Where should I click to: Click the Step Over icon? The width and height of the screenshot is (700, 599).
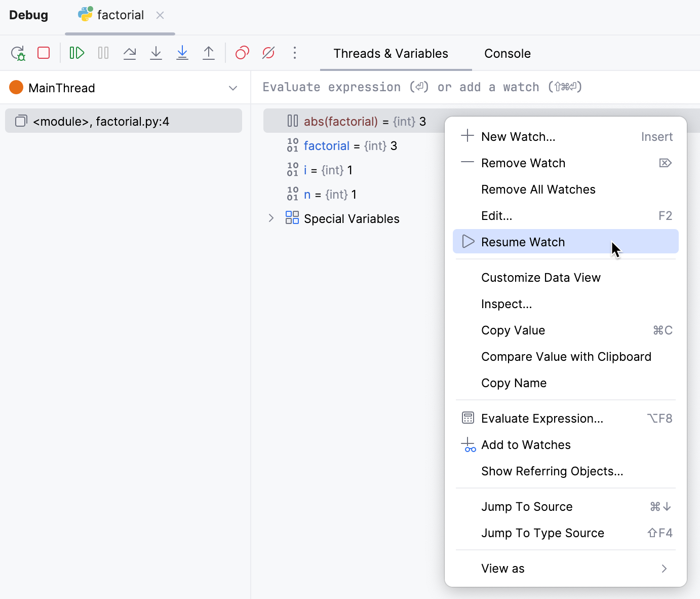(x=130, y=53)
